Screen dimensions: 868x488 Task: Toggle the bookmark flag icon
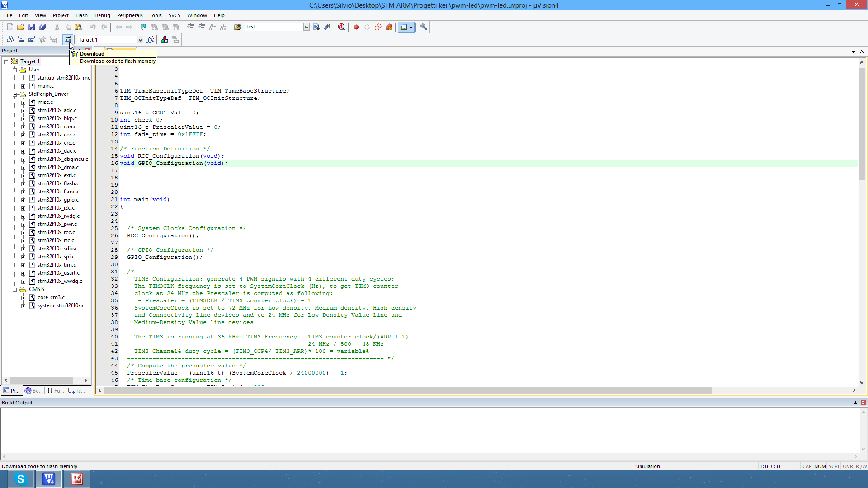(143, 27)
